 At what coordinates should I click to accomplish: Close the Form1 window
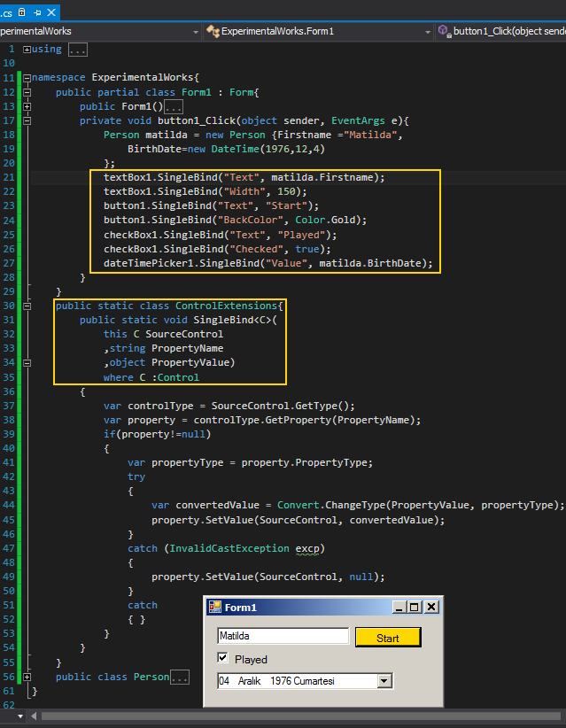tap(430, 608)
